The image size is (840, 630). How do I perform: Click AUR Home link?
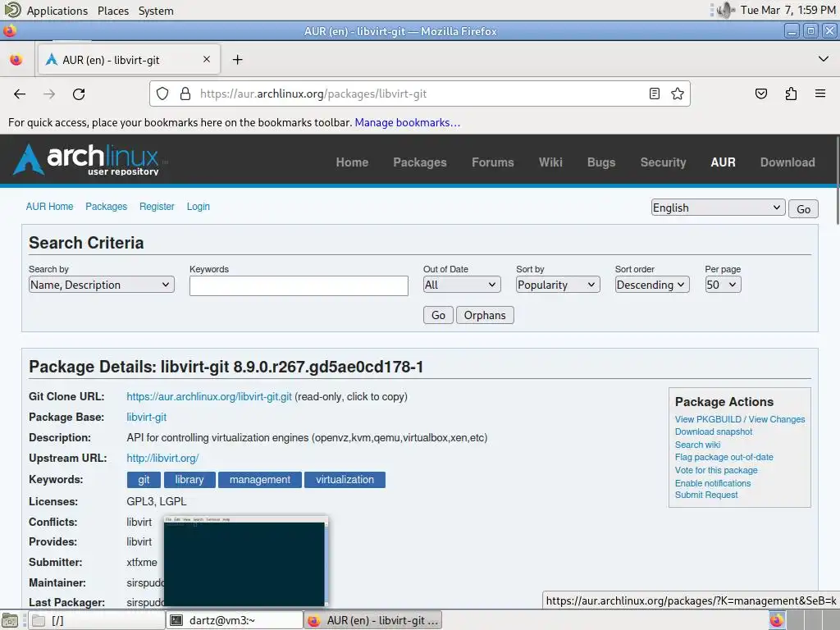[49, 207]
